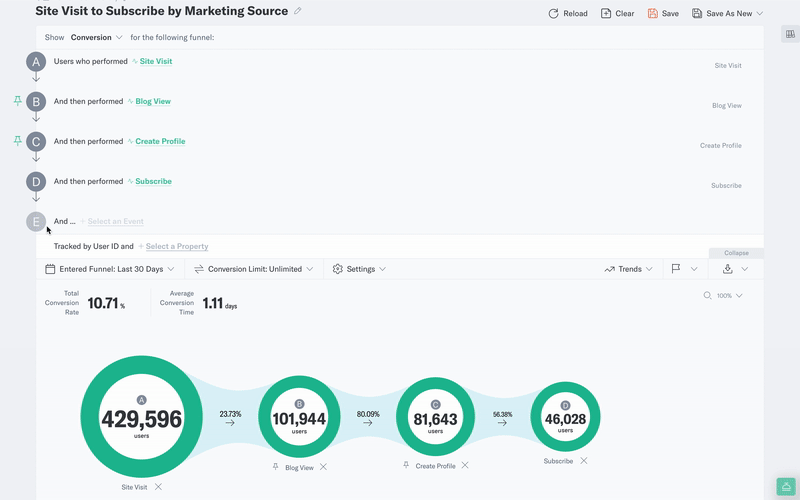Viewport: 800px width, 500px height.
Task: Open the Entered Funnel date range dropdown
Action: tap(110, 269)
